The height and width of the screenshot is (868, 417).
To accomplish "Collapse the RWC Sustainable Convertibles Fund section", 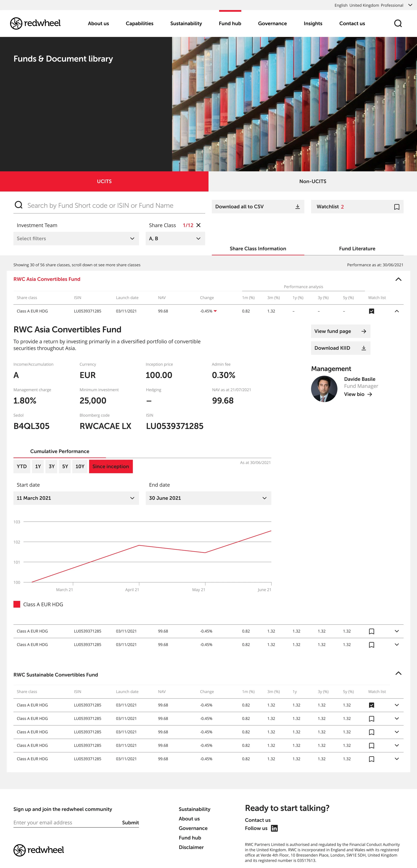I will click(x=398, y=673).
